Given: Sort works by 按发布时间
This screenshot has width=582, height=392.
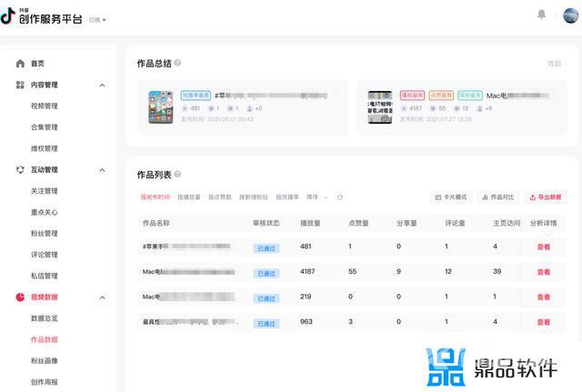Looking at the screenshot, I should [156, 197].
